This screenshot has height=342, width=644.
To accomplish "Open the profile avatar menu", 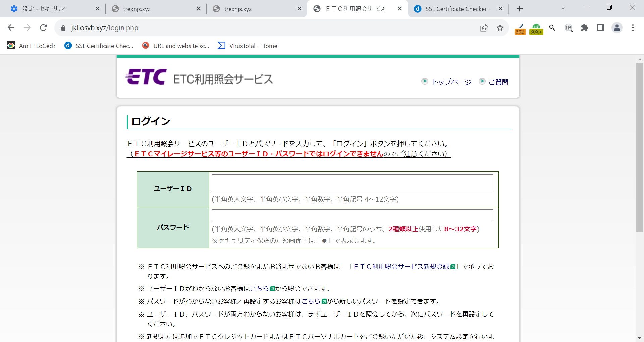I will [617, 28].
